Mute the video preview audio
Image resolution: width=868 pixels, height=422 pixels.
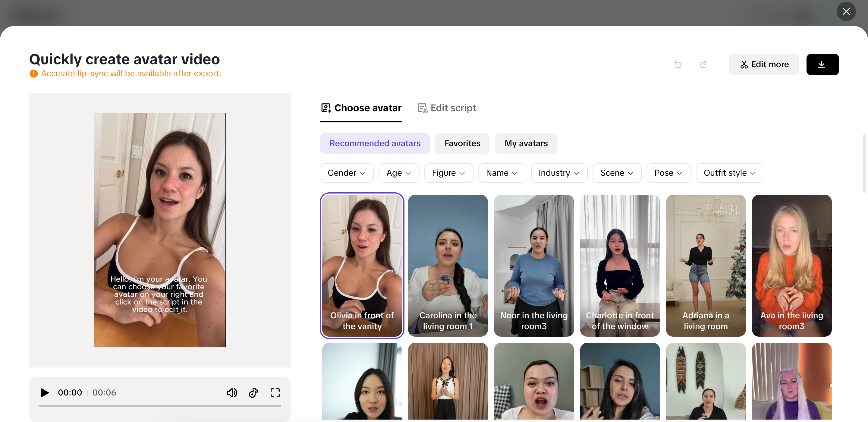coord(232,393)
